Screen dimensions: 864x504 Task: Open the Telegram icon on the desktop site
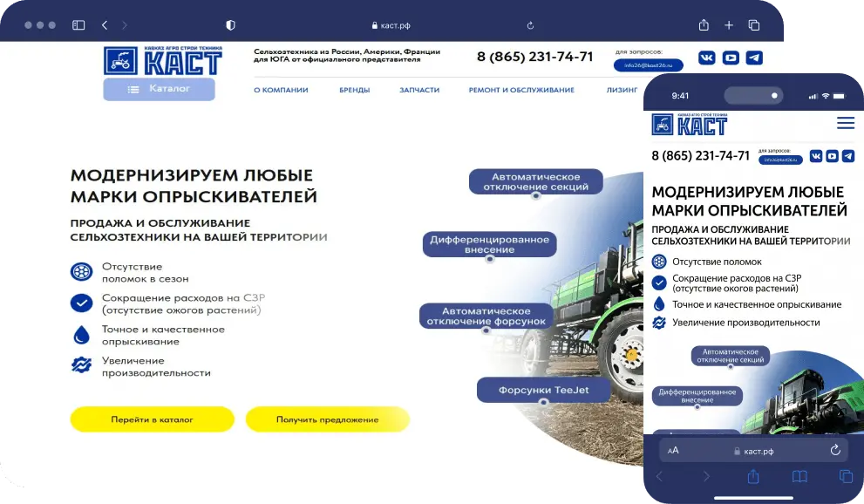tap(754, 58)
